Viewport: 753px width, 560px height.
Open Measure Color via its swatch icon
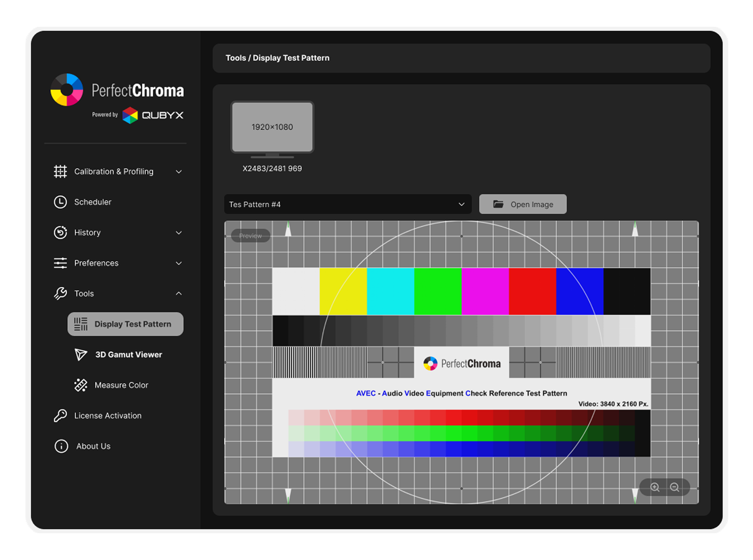pyautogui.click(x=80, y=385)
